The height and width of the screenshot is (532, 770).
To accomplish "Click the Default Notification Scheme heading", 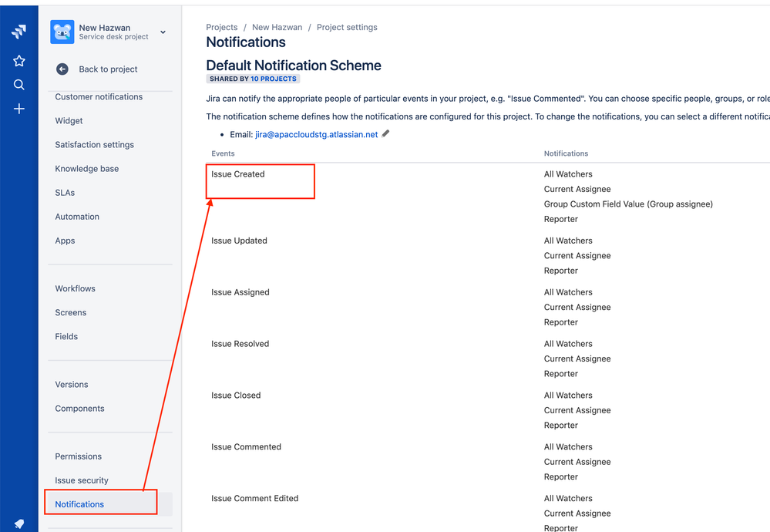I will [x=294, y=66].
